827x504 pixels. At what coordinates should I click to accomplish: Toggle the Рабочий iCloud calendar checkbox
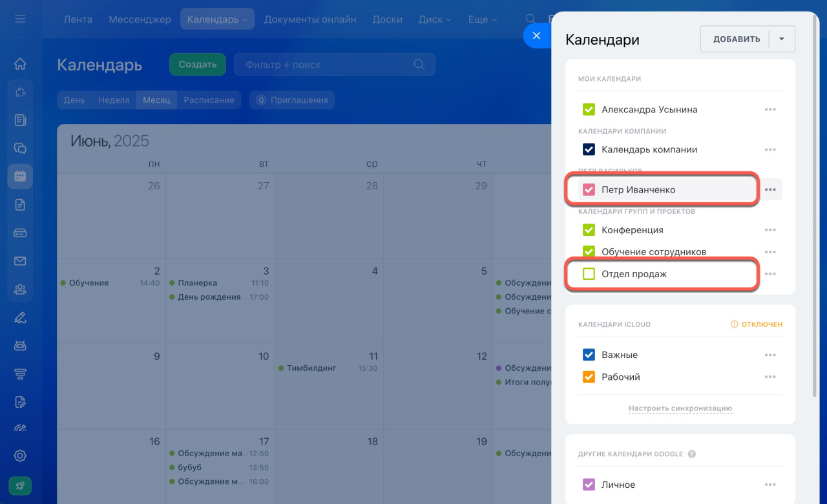(x=589, y=377)
